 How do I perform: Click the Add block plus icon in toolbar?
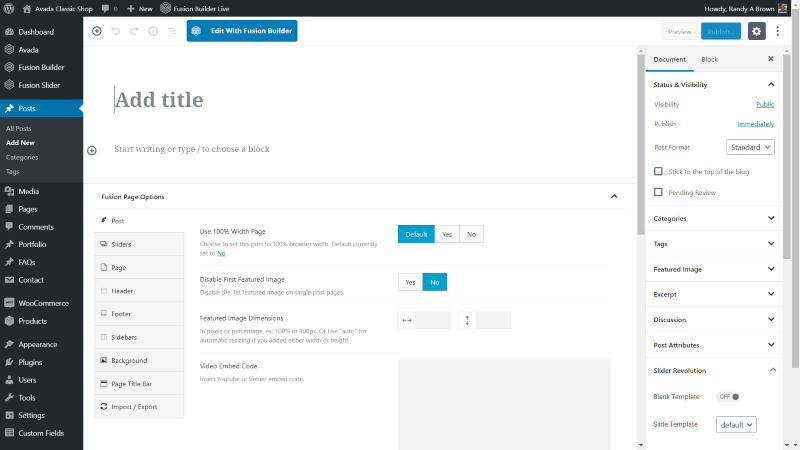96,31
